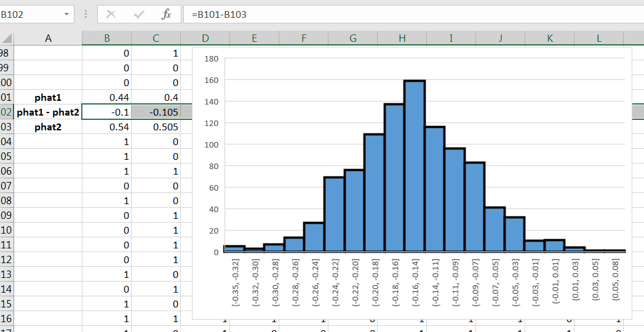Image resolution: width=644 pixels, height=332 pixels.
Task: Click the phat2 label cell
Action: 48,127
